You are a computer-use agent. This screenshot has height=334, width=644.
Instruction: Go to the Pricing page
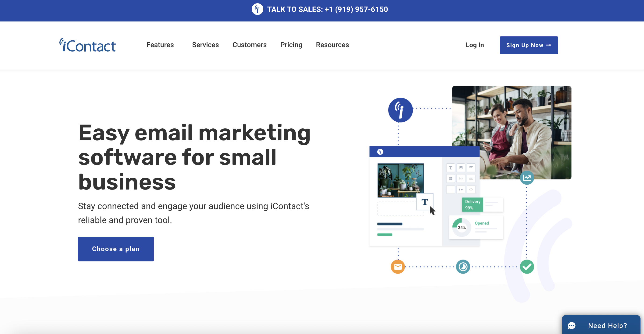pos(291,45)
